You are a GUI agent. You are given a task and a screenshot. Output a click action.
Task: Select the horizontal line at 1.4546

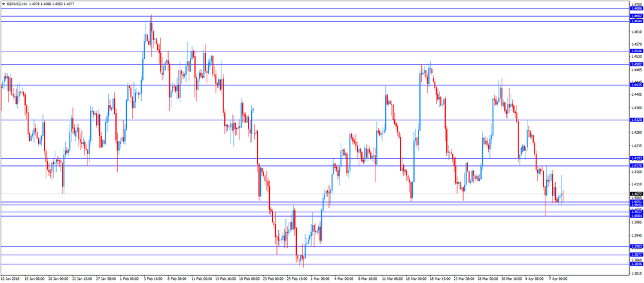tap(315, 51)
